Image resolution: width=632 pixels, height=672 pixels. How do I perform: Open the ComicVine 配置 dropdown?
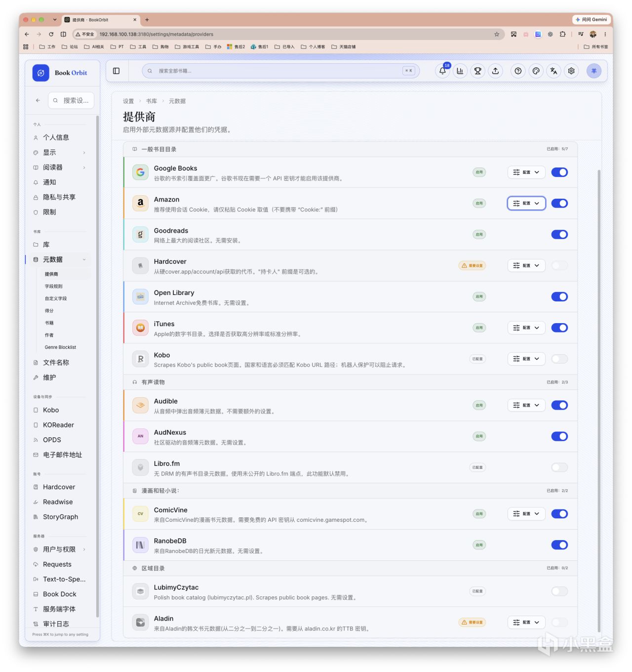[x=526, y=514]
